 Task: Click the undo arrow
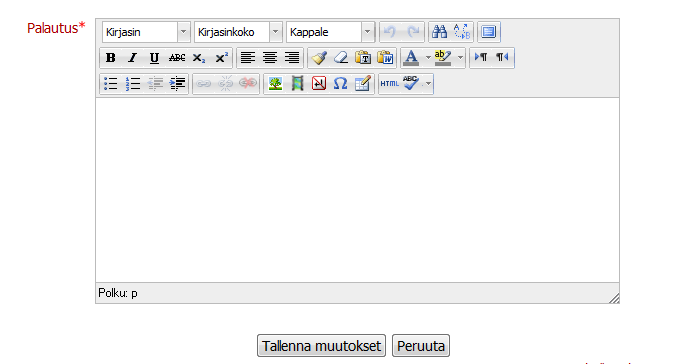pyautogui.click(x=390, y=32)
